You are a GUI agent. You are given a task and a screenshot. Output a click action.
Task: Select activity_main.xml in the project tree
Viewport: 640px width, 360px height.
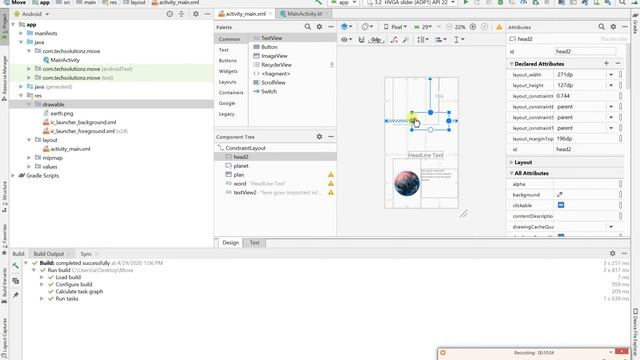[70, 149]
